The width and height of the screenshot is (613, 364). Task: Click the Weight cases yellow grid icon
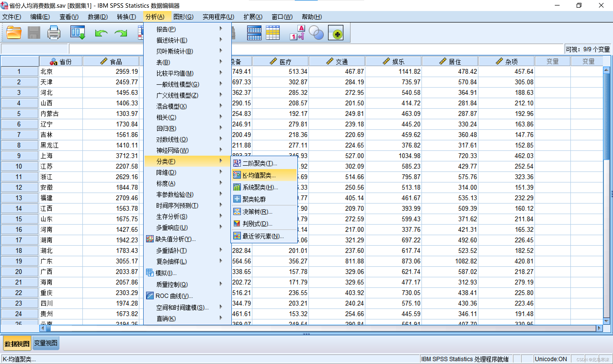(x=273, y=33)
